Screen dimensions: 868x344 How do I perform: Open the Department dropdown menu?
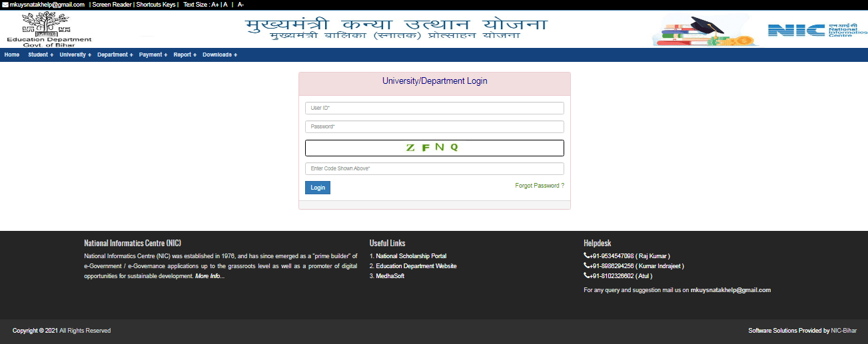pos(115,55)
